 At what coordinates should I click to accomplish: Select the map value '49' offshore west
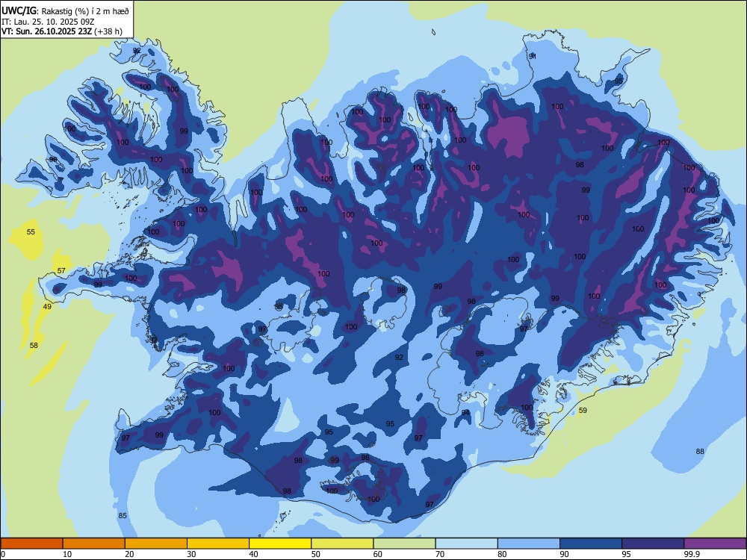(x=47, y=307)
